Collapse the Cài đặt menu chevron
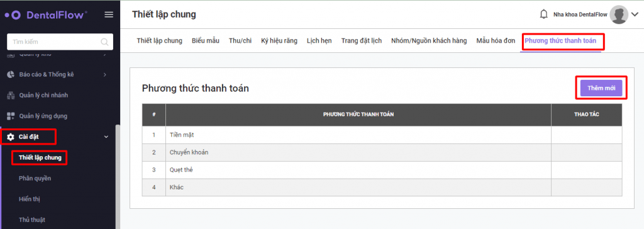 point(106,137)
